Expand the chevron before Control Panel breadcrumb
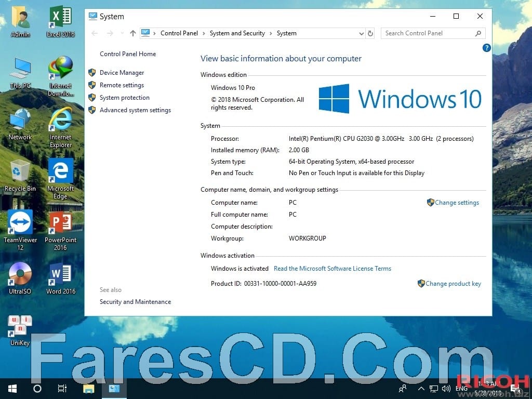 (155, 33)
